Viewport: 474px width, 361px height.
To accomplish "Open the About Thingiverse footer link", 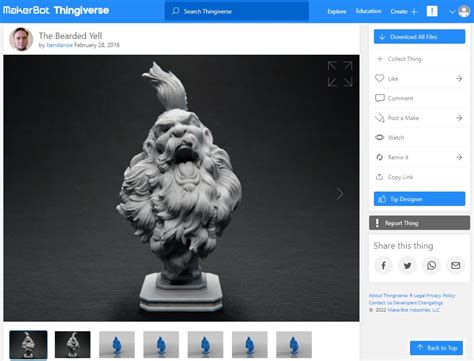I will 388,296.
